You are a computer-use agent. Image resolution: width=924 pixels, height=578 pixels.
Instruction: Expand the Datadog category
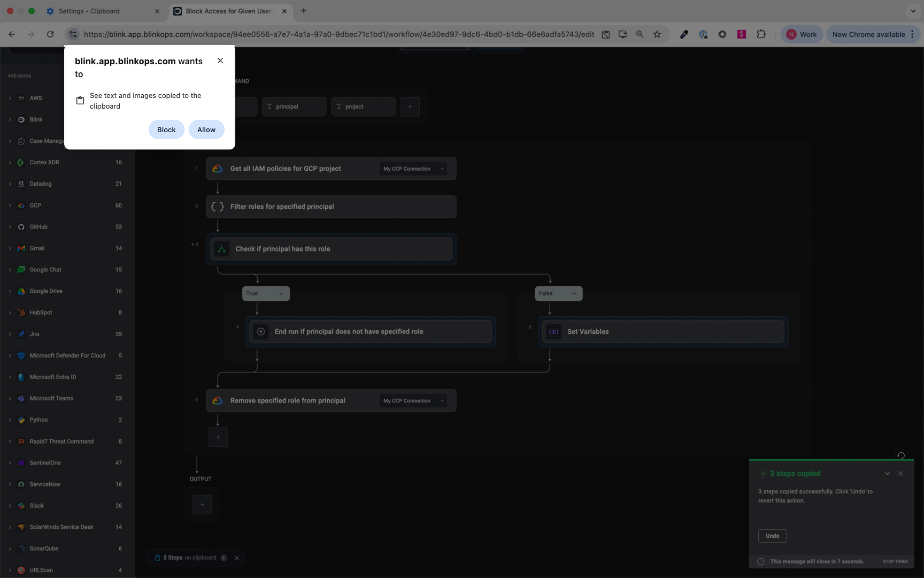tap(10, 184)
